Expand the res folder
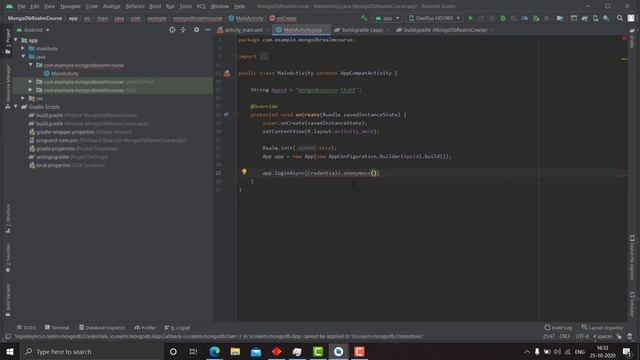Screen dimensions: 640x360 click(23, 98)
